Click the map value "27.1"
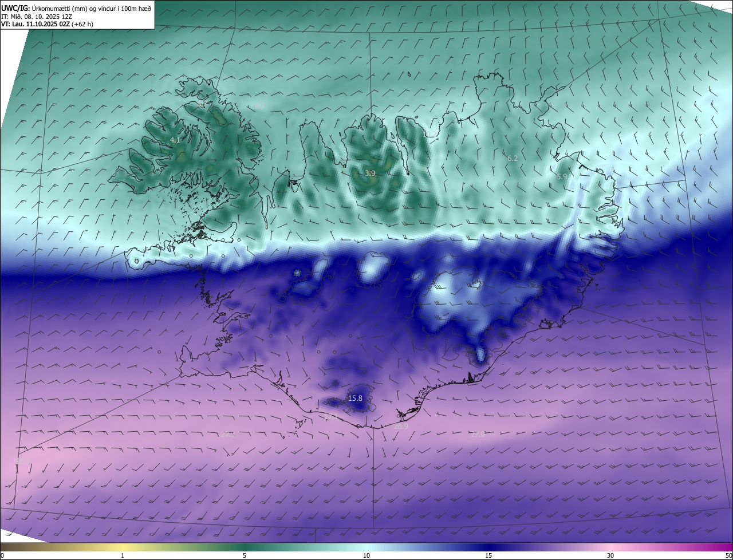 (x=332, y=417)
